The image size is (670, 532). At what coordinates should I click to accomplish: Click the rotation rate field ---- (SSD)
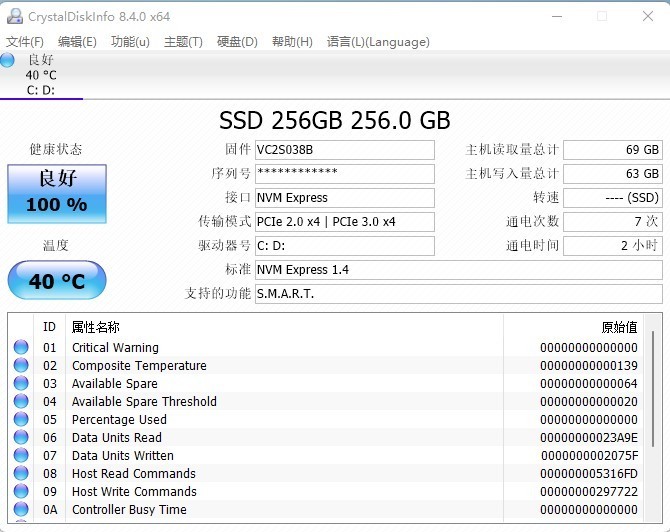613,198
